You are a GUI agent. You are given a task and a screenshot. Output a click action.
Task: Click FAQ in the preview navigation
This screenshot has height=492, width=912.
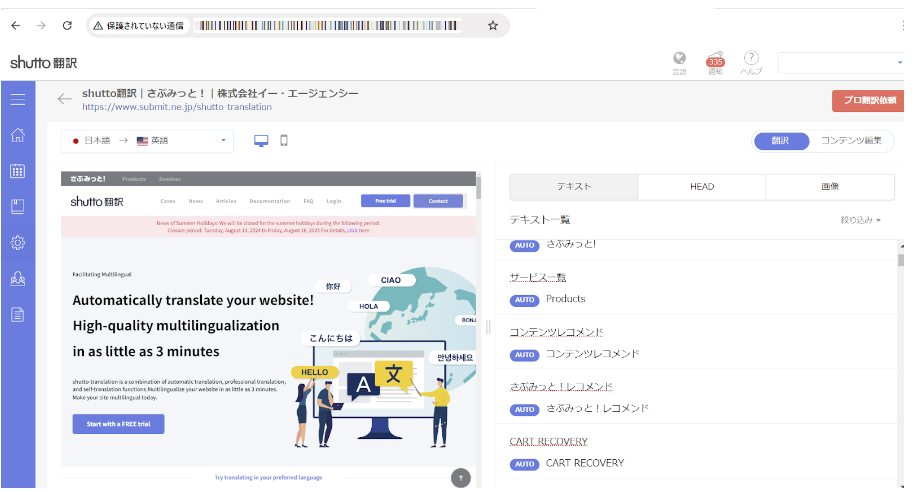coord(308,201)
